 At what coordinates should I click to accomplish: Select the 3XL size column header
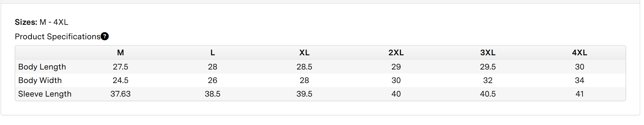[x=488, y=53]
